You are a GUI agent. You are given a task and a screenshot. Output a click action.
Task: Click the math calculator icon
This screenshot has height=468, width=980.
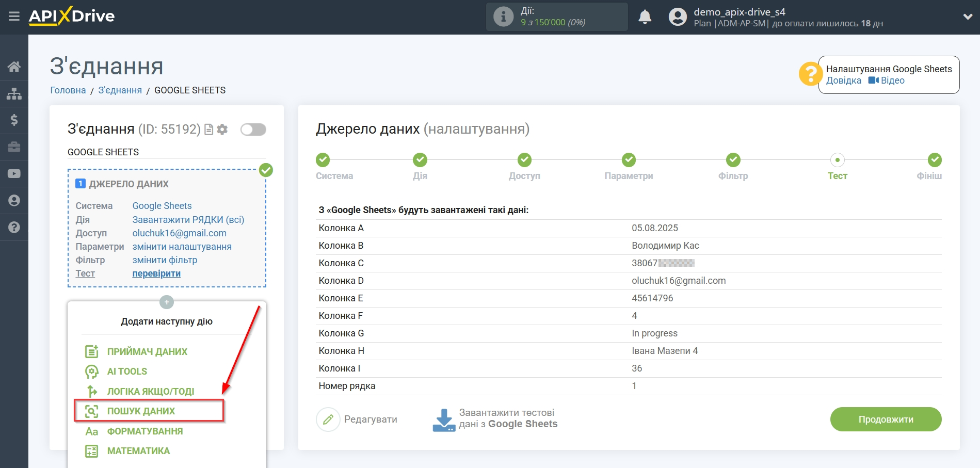point(91,451)
